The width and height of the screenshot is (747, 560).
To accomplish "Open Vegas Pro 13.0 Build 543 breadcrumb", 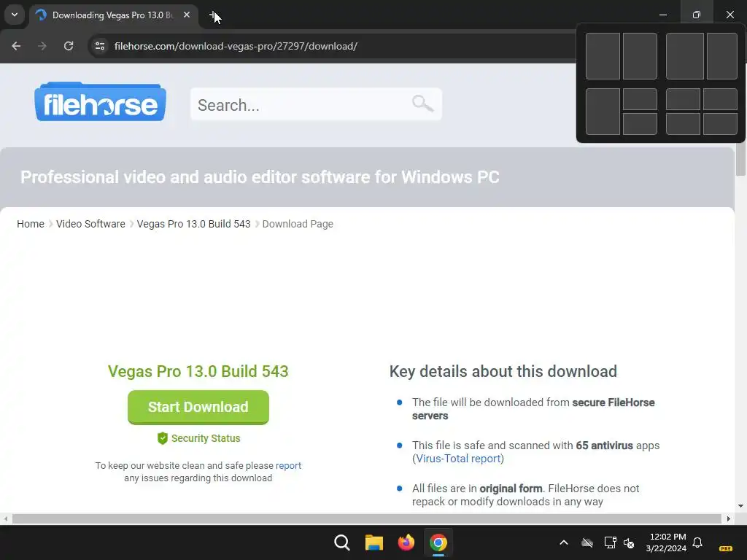I will (x=193, y=224).
